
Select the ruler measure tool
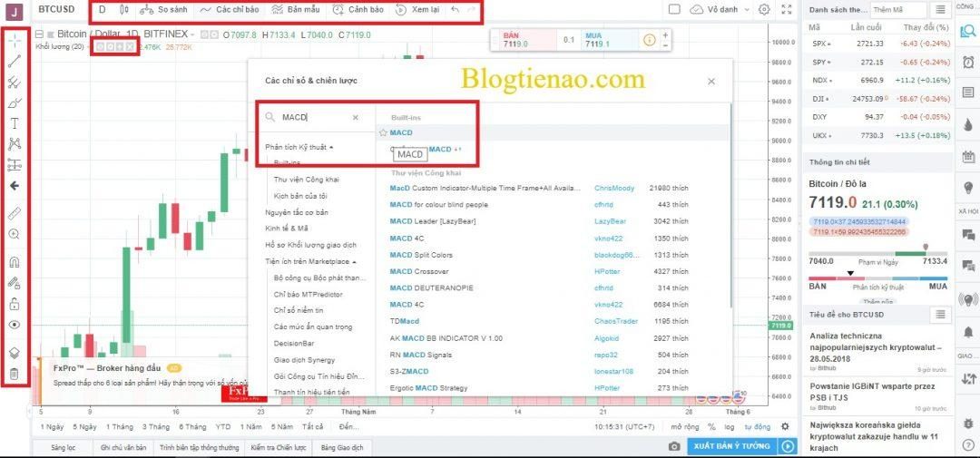15,214
